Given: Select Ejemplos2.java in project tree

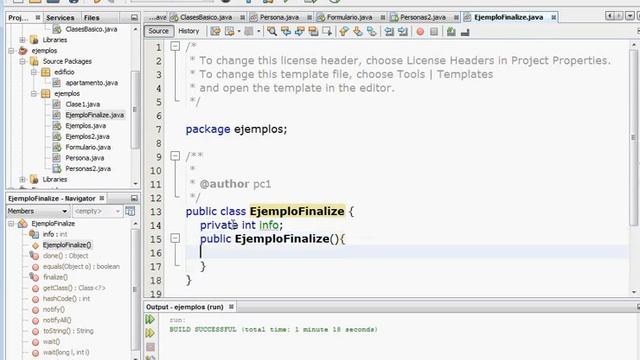Looking at the screenshot, I should pos(87,137).
